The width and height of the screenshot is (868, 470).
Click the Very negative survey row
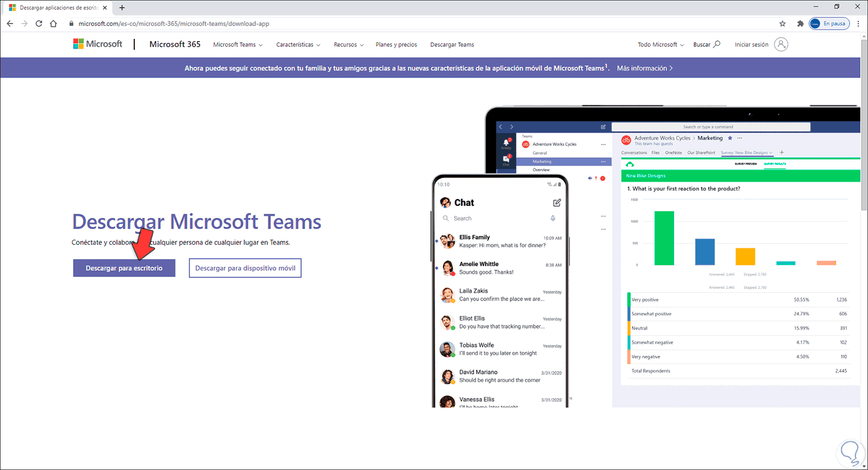pos(738,357)
